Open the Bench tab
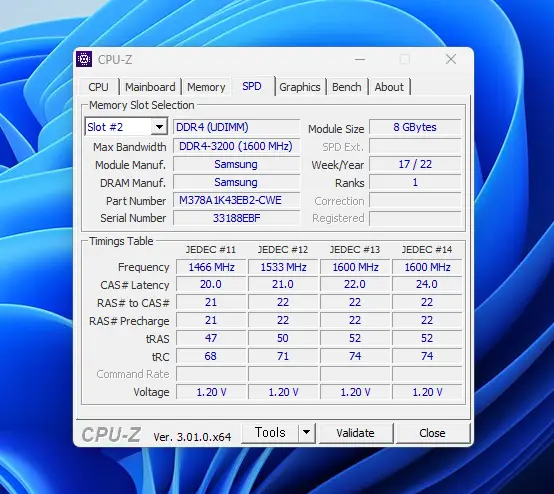The height and width of the screenshot is (494, 554). [x=347, y=87]
